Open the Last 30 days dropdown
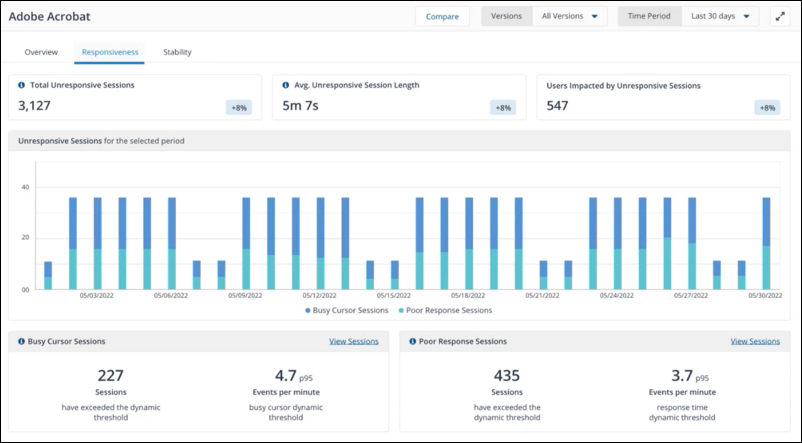Viewport: 802px width, 443px height. (719, 17)
